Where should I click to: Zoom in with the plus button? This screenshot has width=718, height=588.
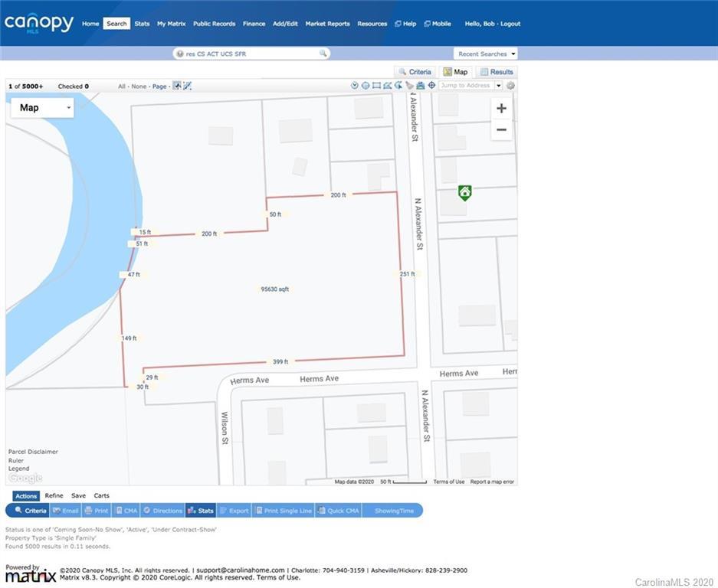point(501,109)
